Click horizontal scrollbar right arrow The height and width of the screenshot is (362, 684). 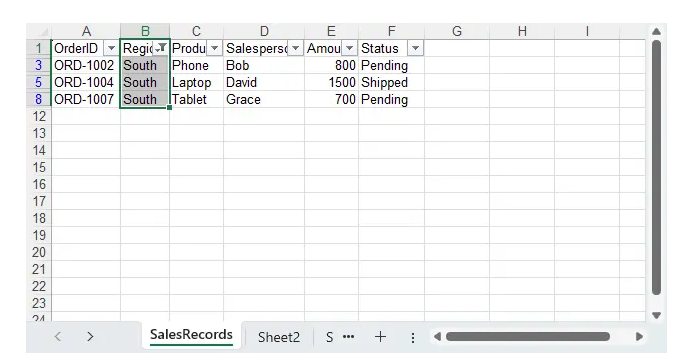point(640,337)
